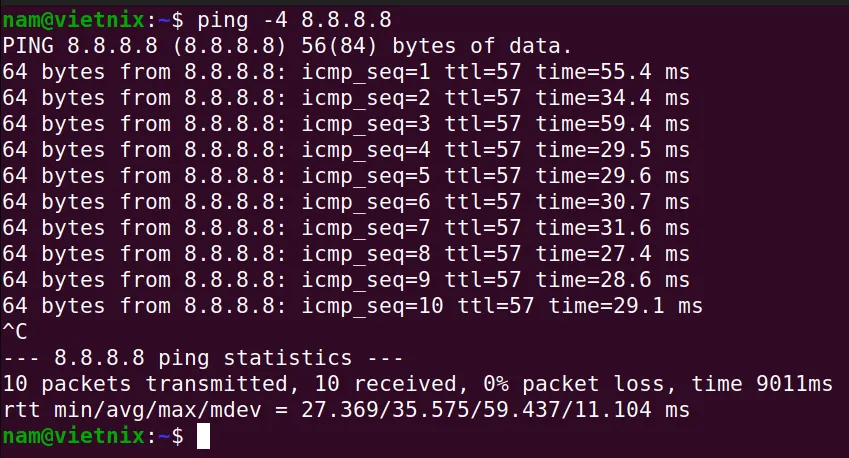
Task: Click the terminal cursor block at the prompt
Action: pos(203,436)
